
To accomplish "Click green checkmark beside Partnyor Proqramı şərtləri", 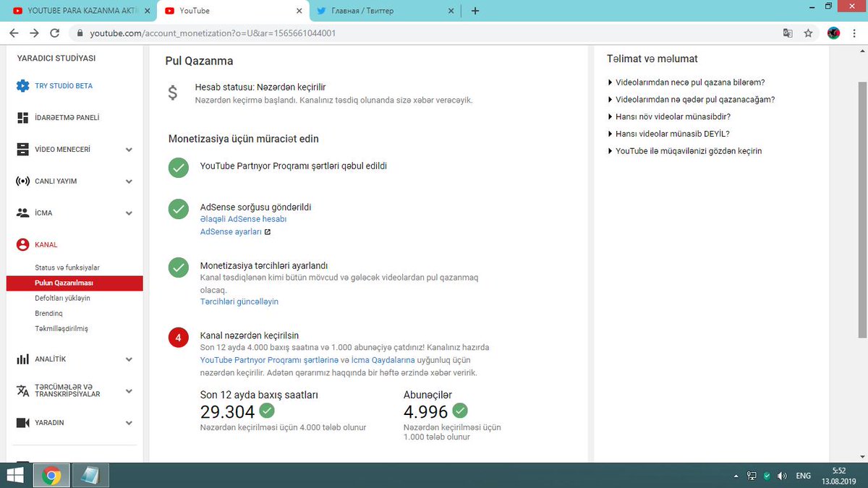I will 178,167.
